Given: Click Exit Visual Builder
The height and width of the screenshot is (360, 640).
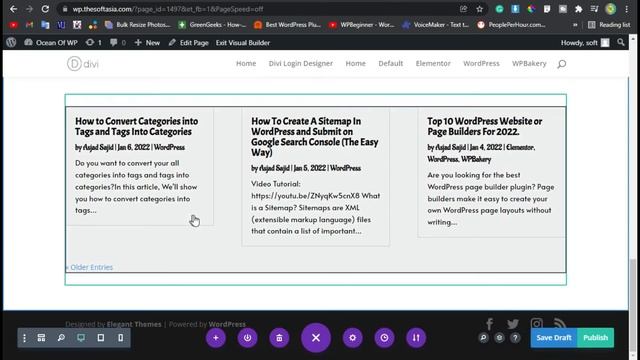Looking at the screenshot, I should [x=243, y=42].
